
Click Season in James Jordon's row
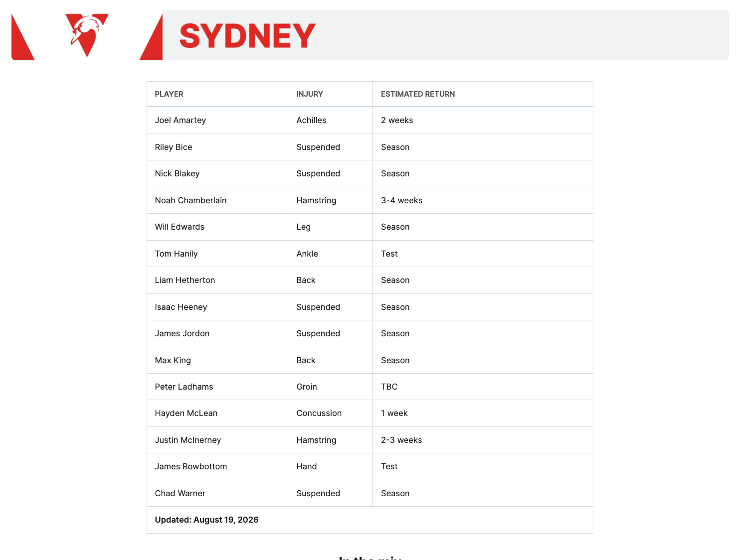tap(395, 334)
